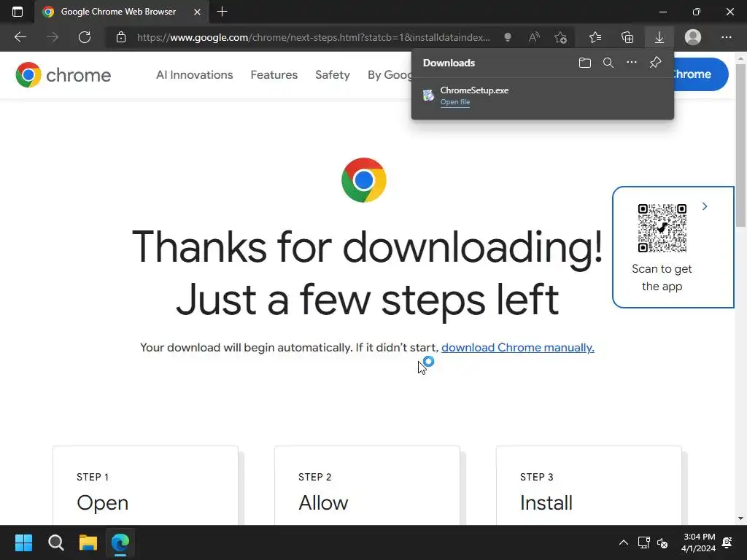This screenshot has width=747, height=560.
Task: View site information lock icon
Action: [121, 37]
